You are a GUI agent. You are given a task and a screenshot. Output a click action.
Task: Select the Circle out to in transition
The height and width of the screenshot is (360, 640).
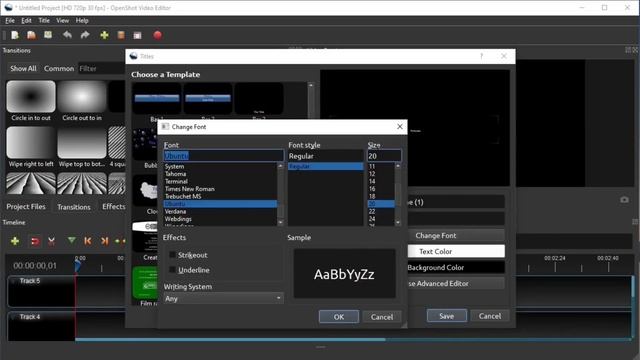tap(82, 101)
